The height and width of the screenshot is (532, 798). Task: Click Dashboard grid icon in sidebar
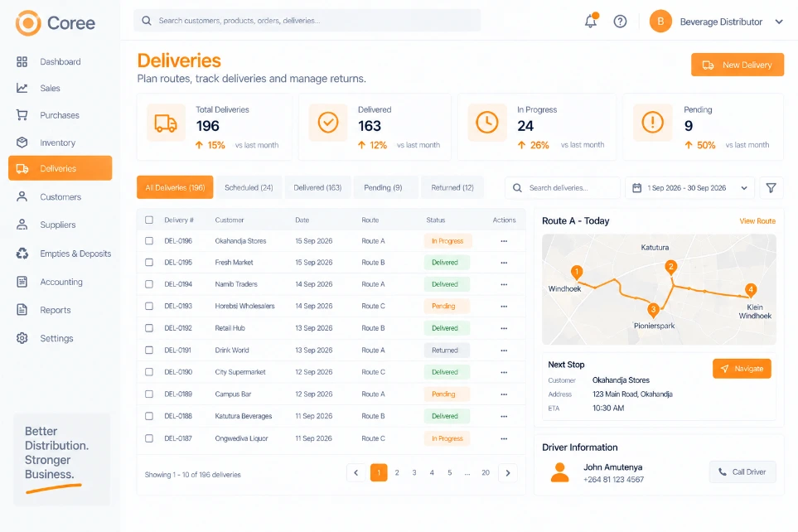pyautogui.click(x=22, y=61)
